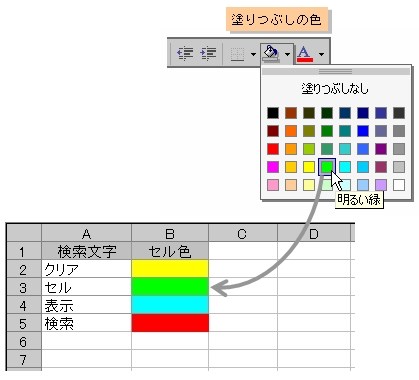Viewport: 419px width, 380px height.
Task: Pick the brown swatch next to black
Action: 291,113
